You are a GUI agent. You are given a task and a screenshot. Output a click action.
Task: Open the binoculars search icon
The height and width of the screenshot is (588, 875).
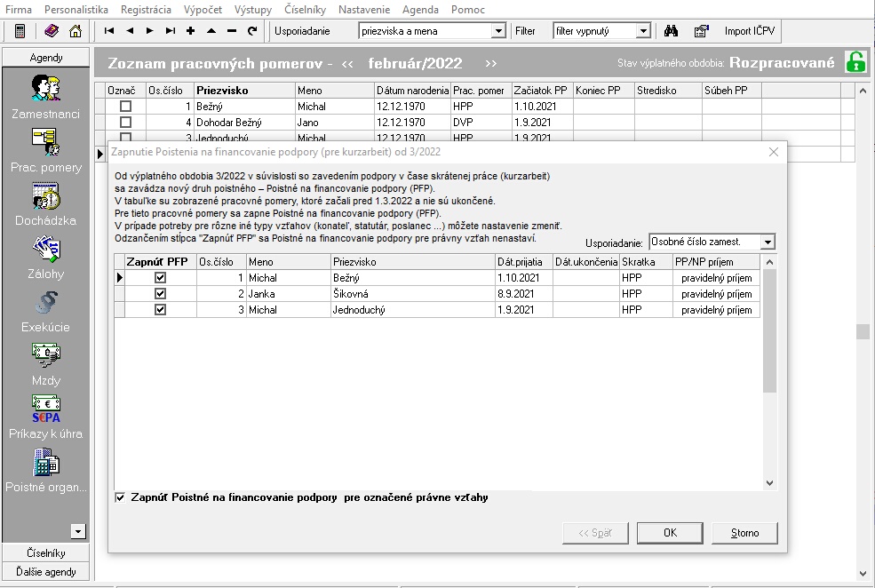[x=671, y=31]
